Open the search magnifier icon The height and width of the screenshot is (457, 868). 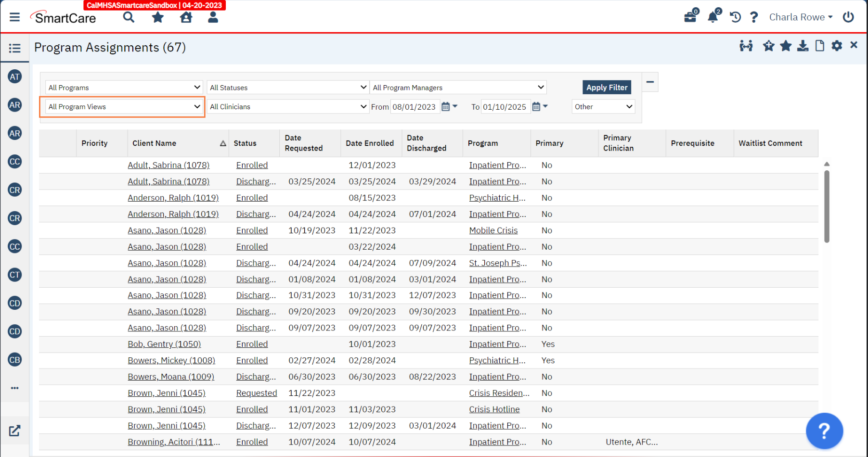point(129,17)
